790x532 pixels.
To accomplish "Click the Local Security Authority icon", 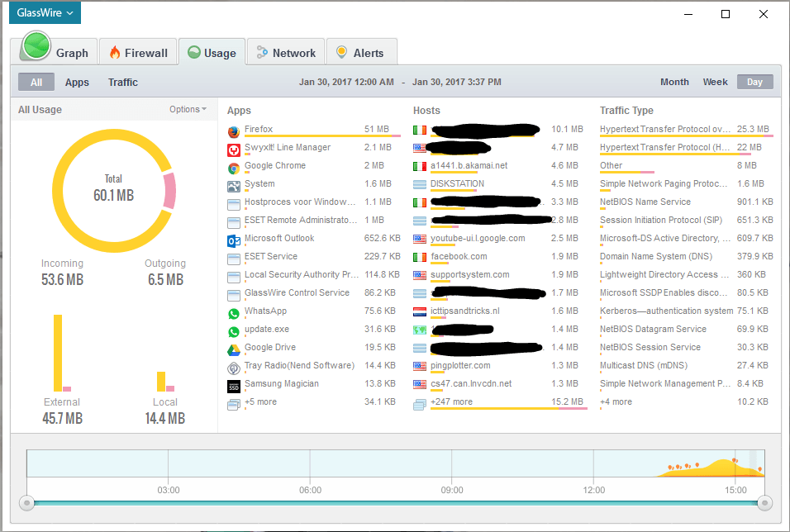I will (233, 277).
